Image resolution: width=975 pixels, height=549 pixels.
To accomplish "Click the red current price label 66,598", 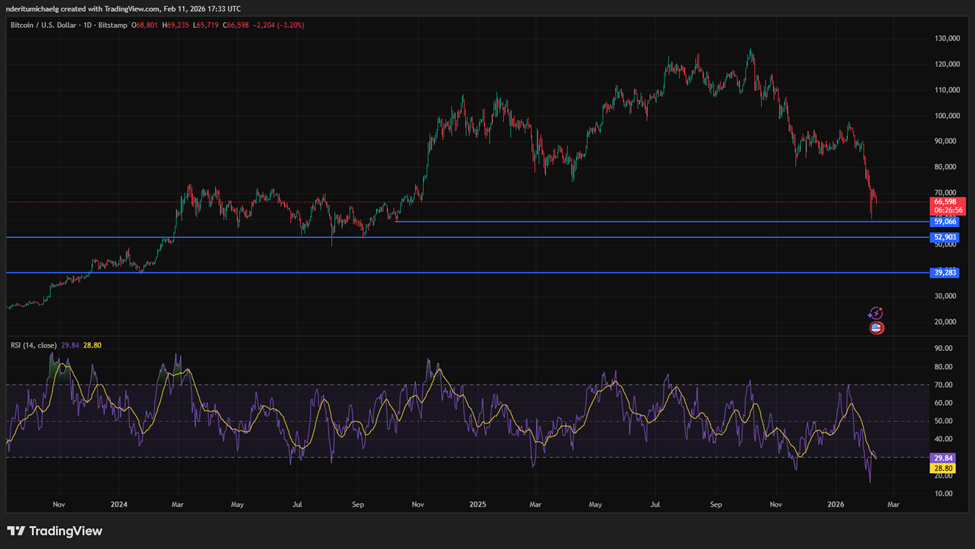I will (946, 202).
